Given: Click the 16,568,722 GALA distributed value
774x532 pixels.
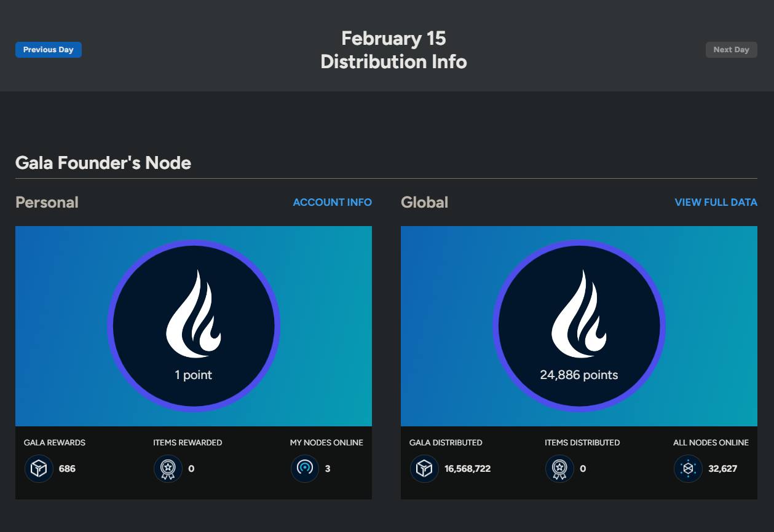Looking at the screenshot, I should pos(467,469).
